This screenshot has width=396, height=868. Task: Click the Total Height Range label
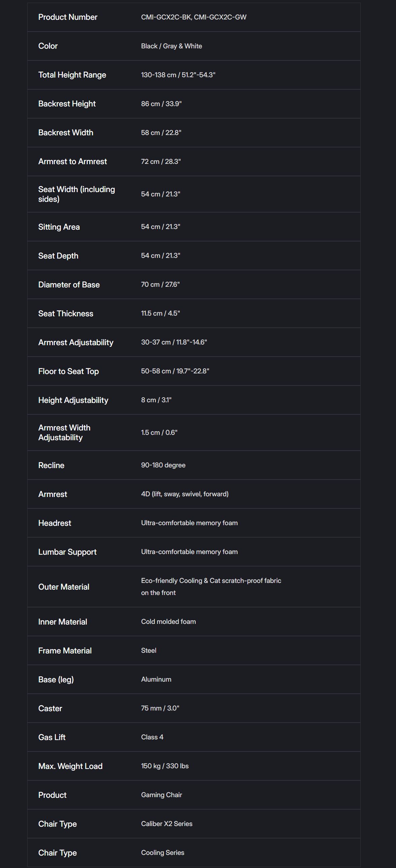pyautogui.click(x=72, y=75)
